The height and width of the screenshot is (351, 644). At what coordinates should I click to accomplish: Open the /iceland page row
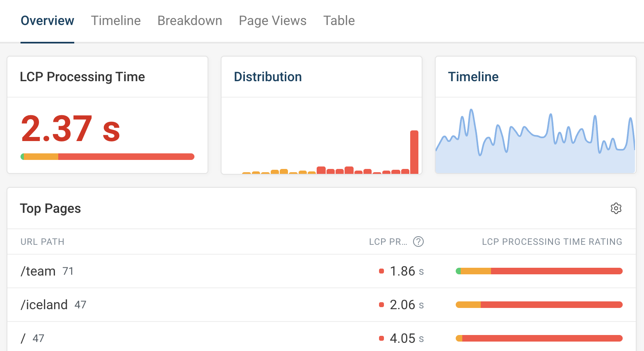click(322, 305)
